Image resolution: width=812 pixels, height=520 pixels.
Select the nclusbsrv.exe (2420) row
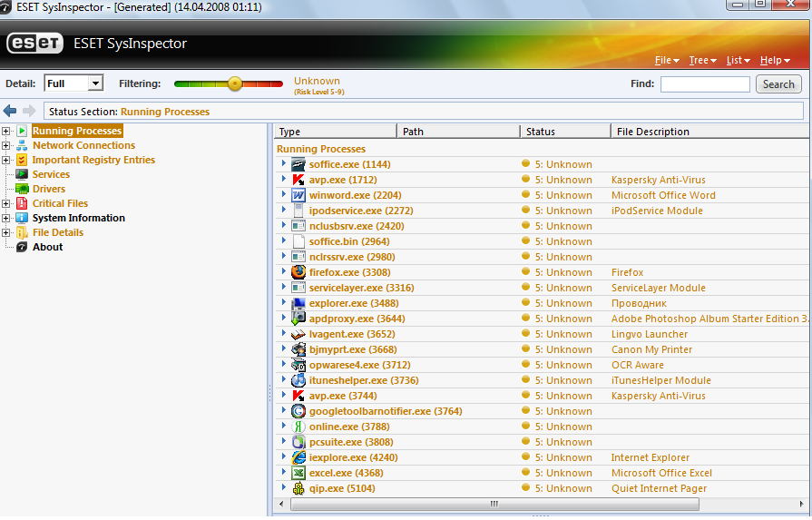[541, 226]
